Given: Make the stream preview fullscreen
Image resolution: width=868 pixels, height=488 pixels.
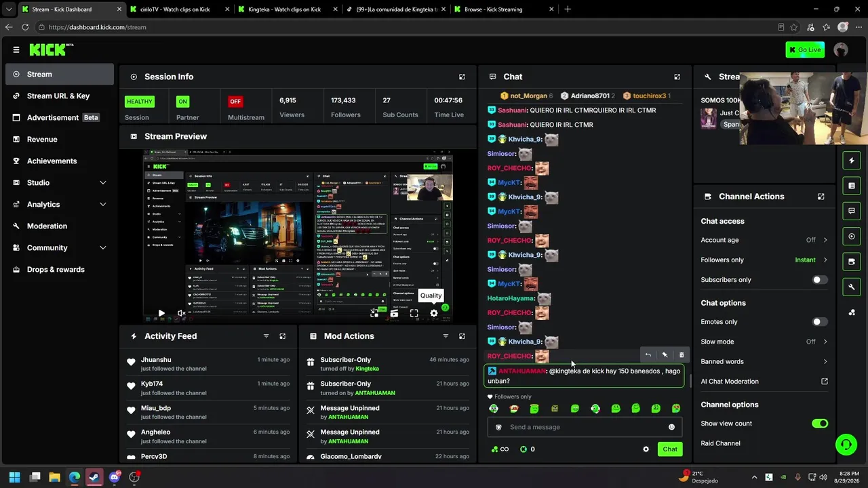Looking at the screenshot, I should tap(414, 313).
